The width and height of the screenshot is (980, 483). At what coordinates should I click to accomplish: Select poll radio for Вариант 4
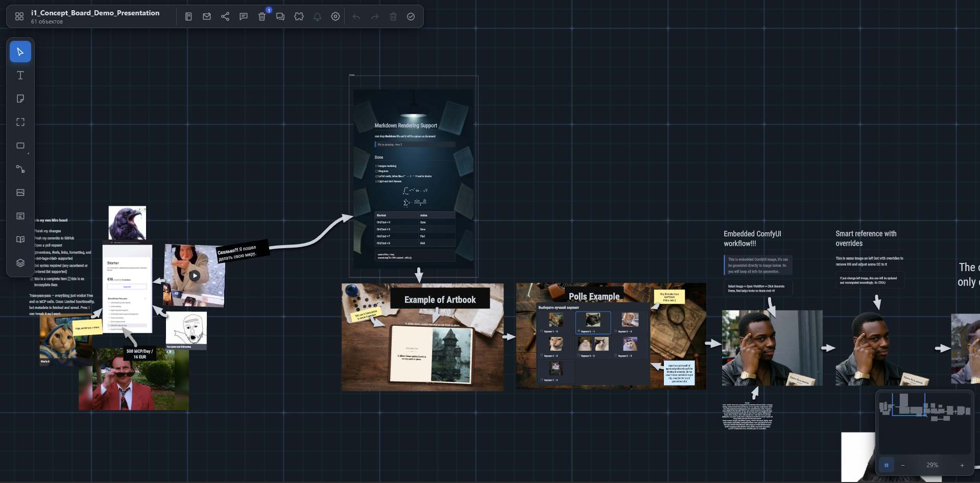[x=542, y=355]
